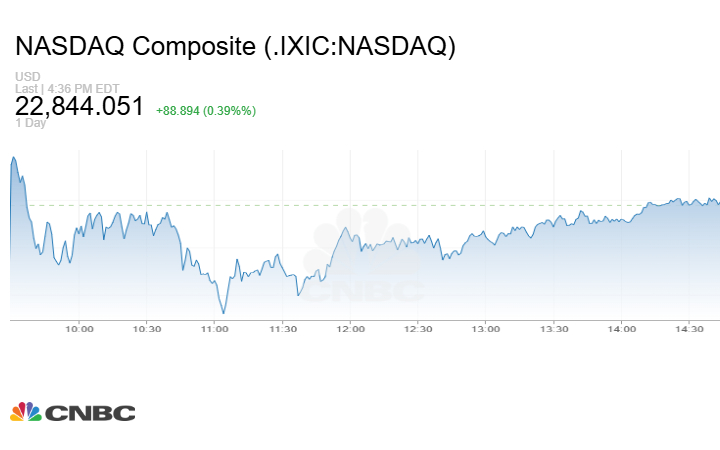This screenshot has height=450, width=720.
Task: Click the opening peak of the price line
Action: click(x=13, y=157)
